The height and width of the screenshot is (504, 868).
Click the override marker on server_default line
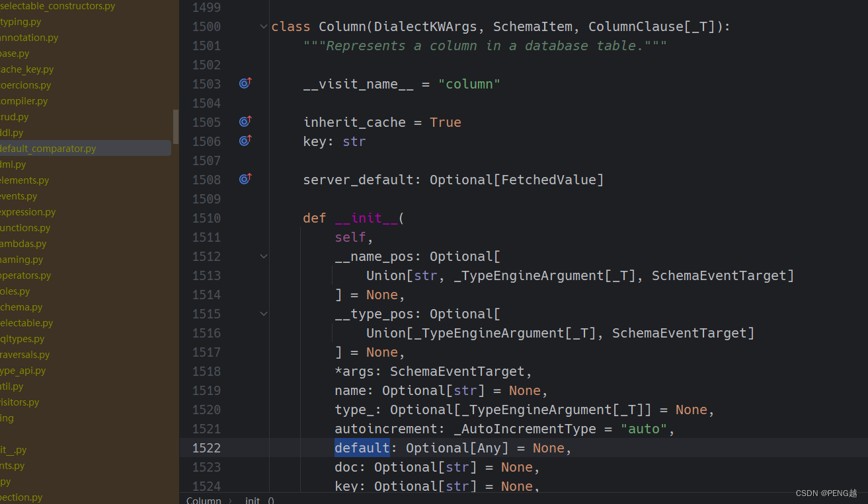[245, 179]
